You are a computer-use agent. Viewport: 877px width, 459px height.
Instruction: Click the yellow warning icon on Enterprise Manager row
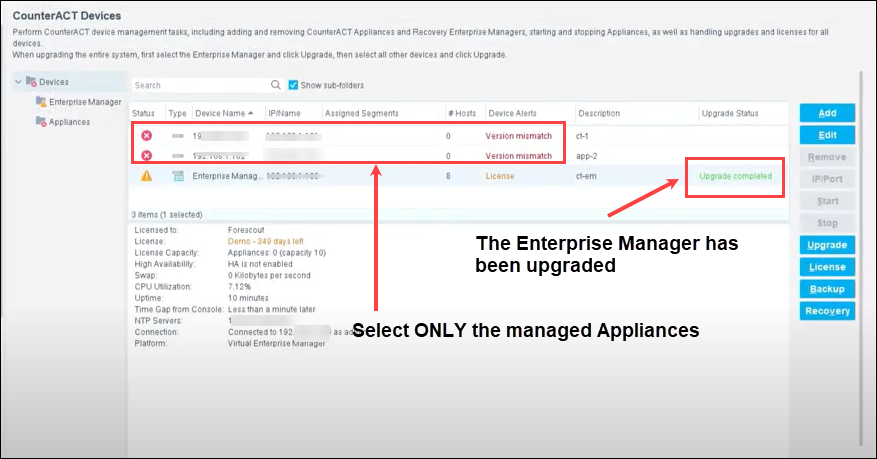(147, 176)
